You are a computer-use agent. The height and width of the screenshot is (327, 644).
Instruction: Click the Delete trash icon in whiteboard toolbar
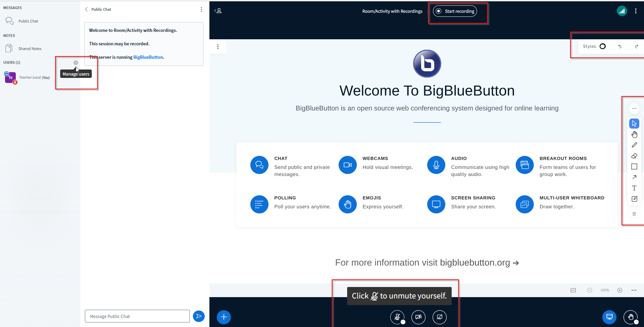(x=634, y=214)
